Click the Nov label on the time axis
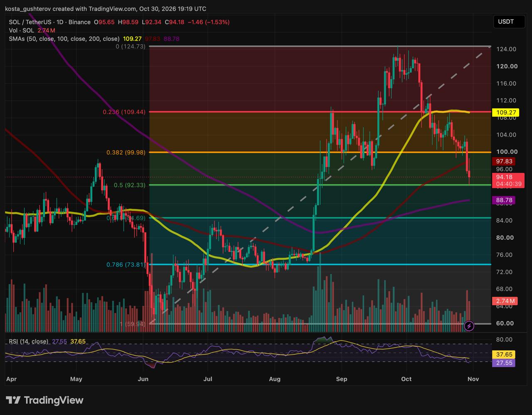The height and width of the screenshot is (415, 532). click(473, 379)
